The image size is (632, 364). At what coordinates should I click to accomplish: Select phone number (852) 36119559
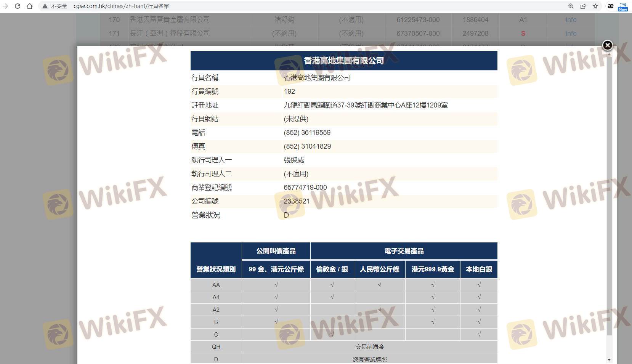pyautogui.click(x=307, y=133)
